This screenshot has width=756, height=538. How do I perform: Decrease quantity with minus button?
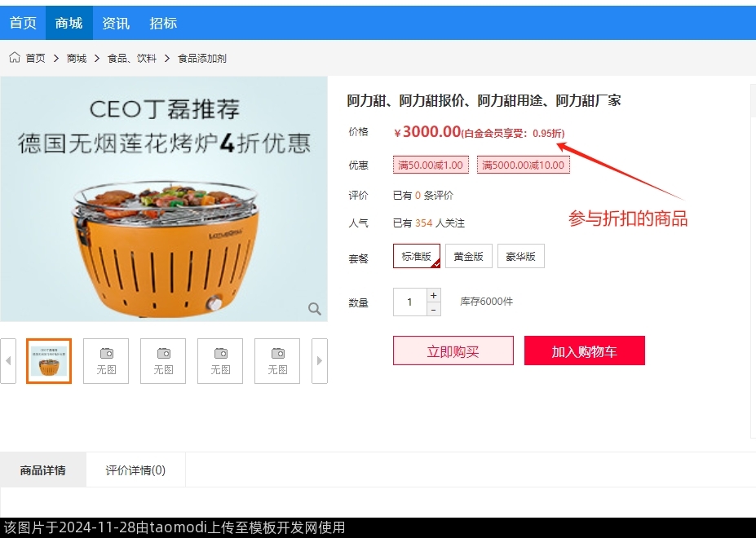(x=433, y=310)
